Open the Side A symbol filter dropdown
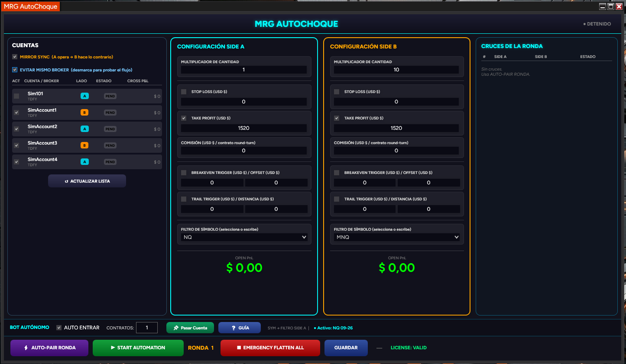Viewport: 626px width, 364px height. tap(244, 237)
